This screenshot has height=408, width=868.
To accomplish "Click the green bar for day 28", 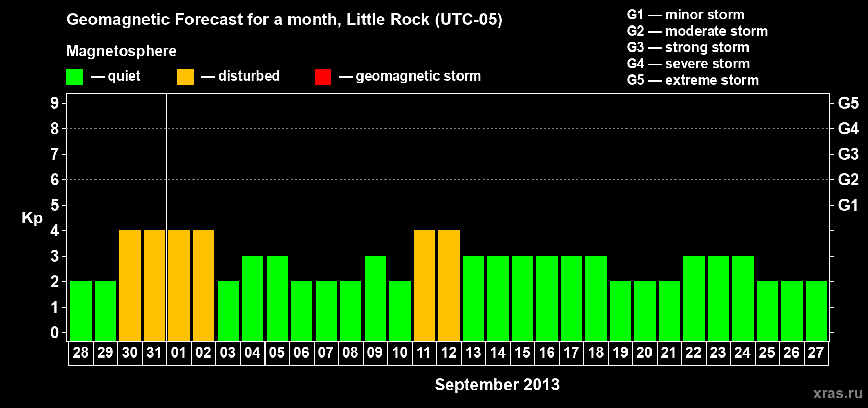I will [81, 311].
